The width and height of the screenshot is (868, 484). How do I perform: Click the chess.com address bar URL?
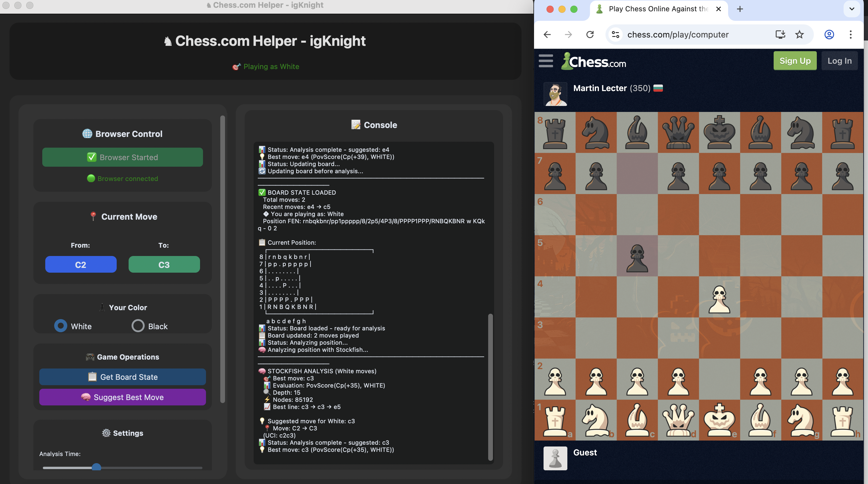pyautogui.click(x=677, y=34)
